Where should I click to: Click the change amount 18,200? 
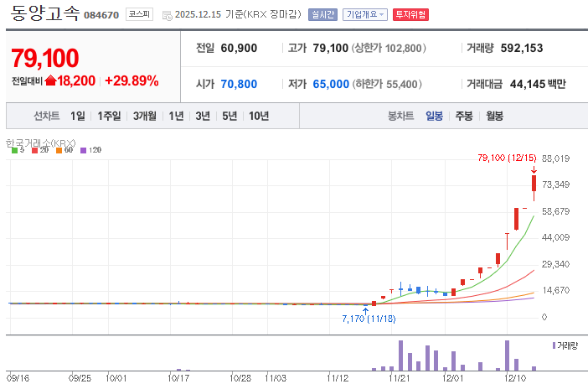pyautogui.click(x=76, y=81)
